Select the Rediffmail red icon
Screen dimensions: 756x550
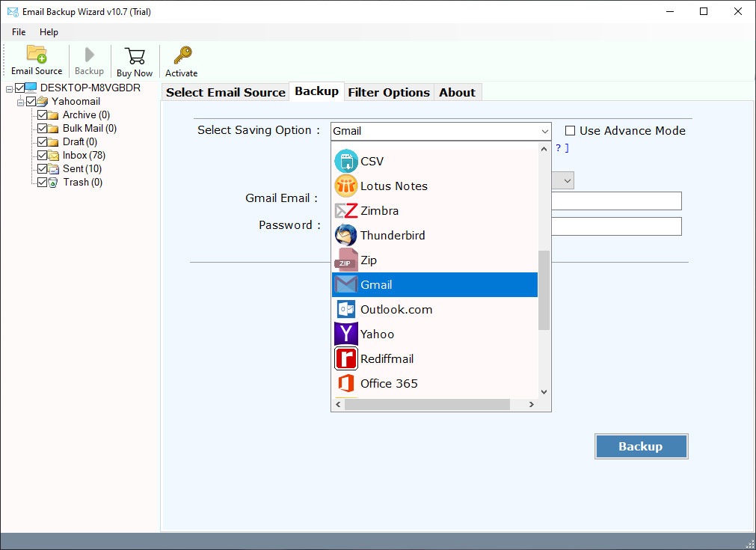coord(345,358)
